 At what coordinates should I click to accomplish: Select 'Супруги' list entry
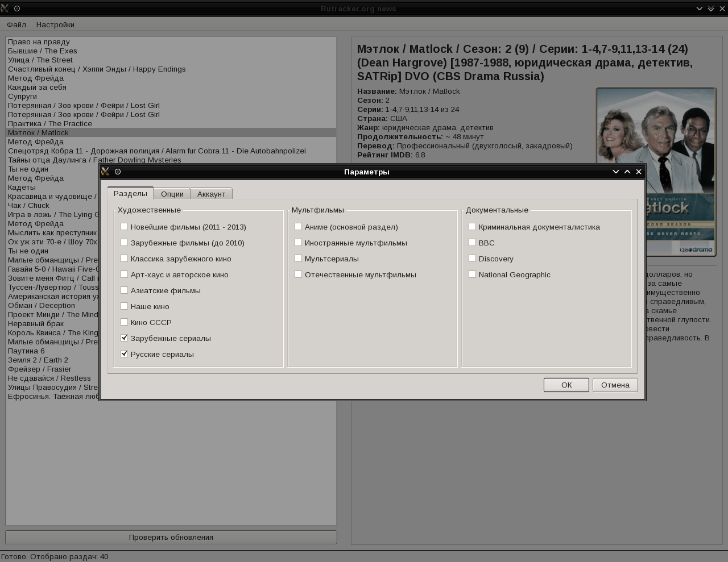(x=171, y=96)
